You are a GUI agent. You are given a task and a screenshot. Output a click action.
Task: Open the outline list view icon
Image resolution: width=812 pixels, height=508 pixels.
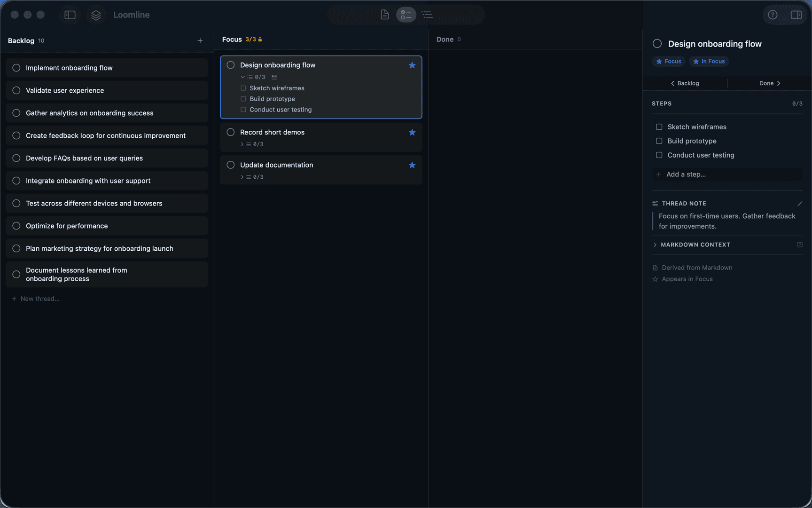pyautogui.click(x=427, y=15)
